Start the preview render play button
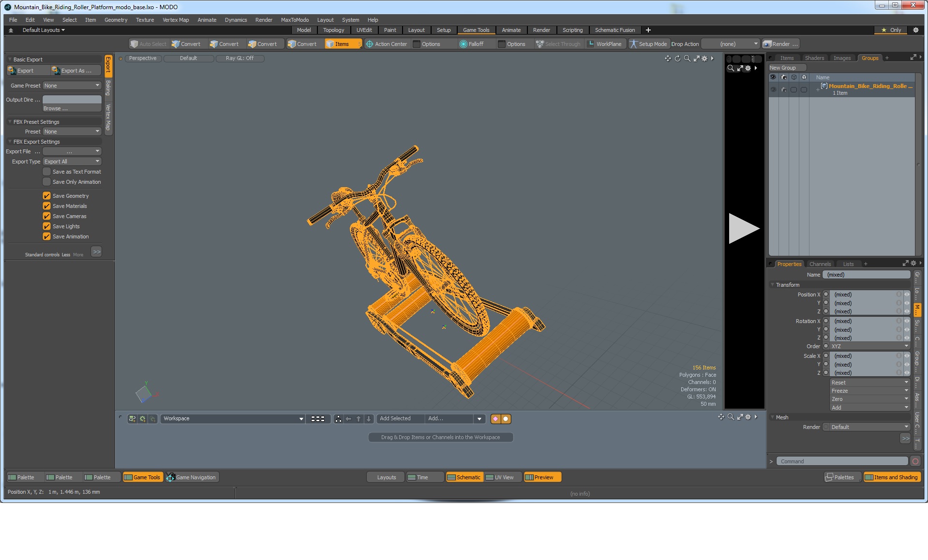The width and height of the screenshot is (928, 560). 744,228
